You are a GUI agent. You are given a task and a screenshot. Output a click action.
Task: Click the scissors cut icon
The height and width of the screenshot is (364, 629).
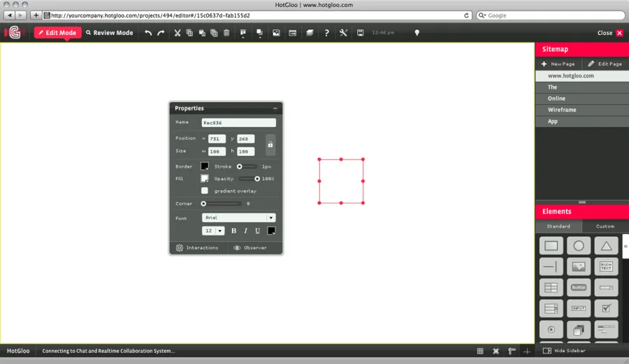coord(178,33)
